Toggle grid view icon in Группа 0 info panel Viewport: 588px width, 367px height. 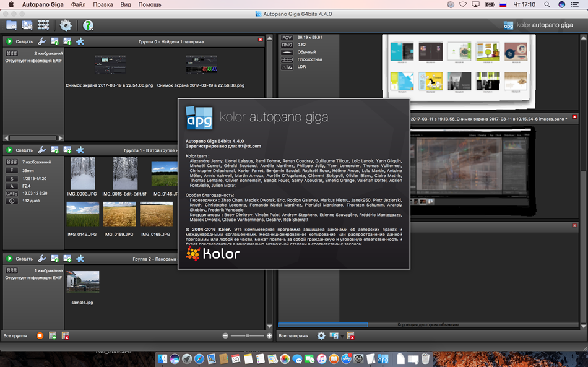pos(11,54)
